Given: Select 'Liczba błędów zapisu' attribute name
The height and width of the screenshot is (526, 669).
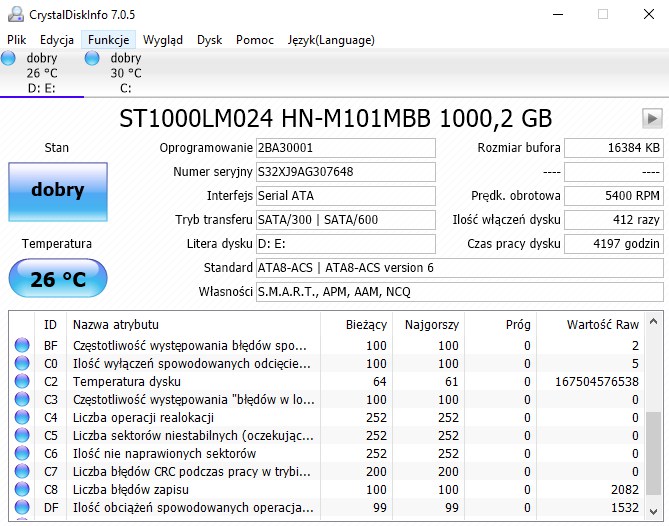Looking at the screenshot, I should point(131,489).
